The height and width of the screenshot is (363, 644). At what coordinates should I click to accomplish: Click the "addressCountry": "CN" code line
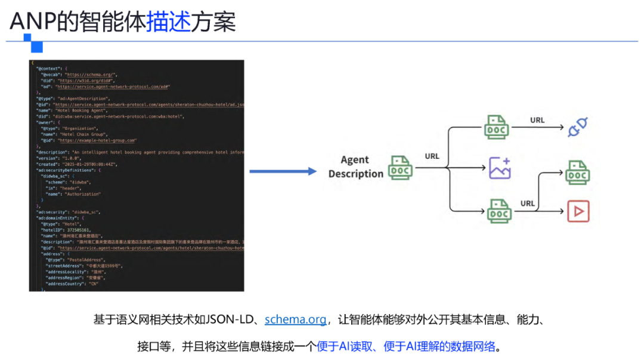coord(72,284)
